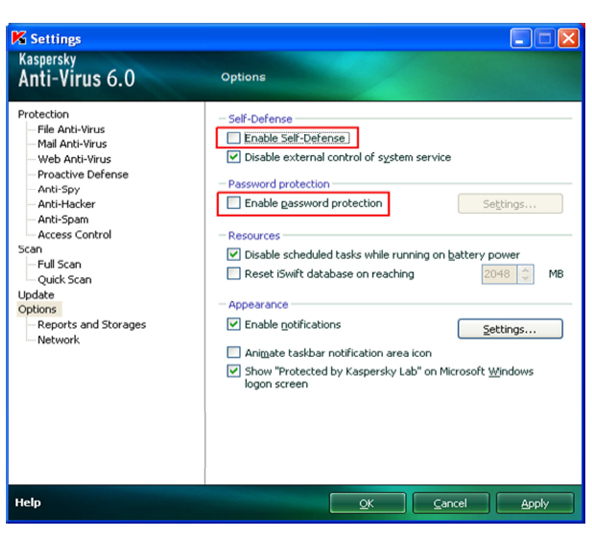This screenshot has width=592, height=542.
Task: Click the Kaspersky logo icon in title bar
Action: pyautogui.click(x=19, y=38)
